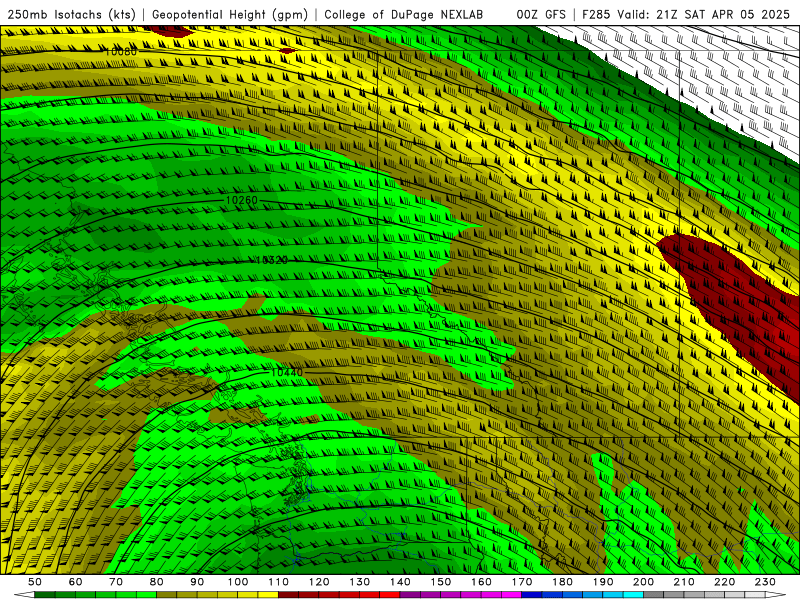The image size is (800, 600).
Task: Click the 150 value on the color scale
Action: click(441, 582)
